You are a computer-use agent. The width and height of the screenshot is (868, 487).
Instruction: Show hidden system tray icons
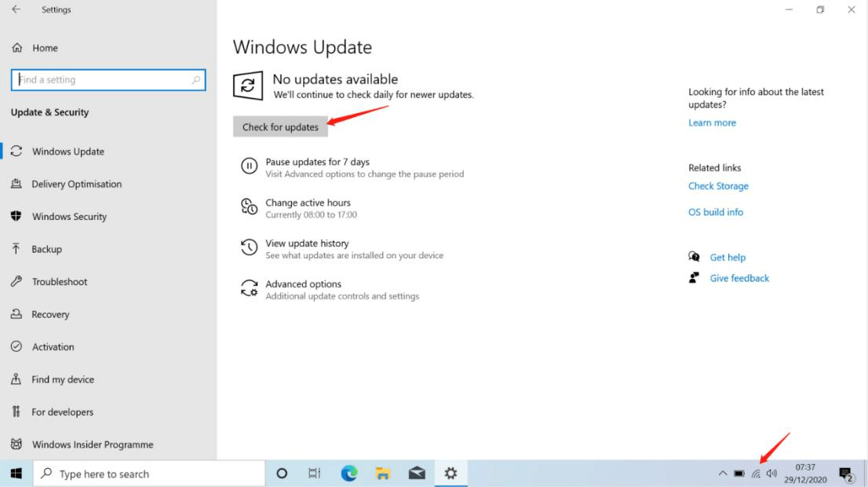pos(722,474)
